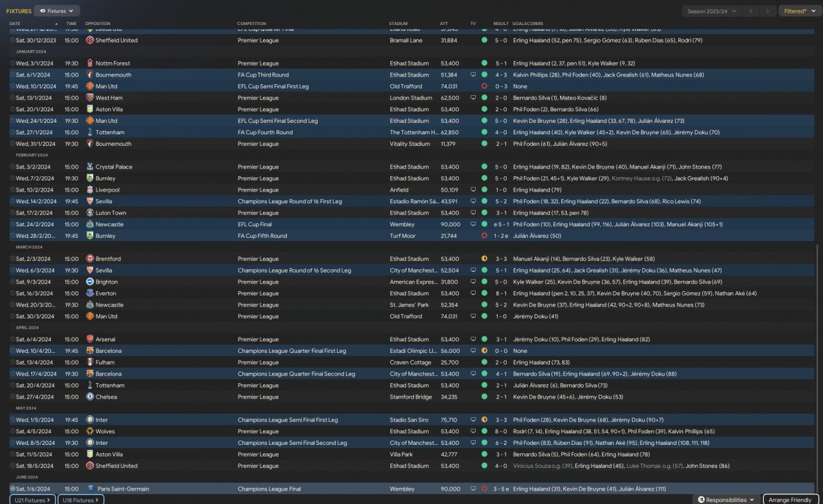Open the U18 Fixtures link

click(81, 500)
